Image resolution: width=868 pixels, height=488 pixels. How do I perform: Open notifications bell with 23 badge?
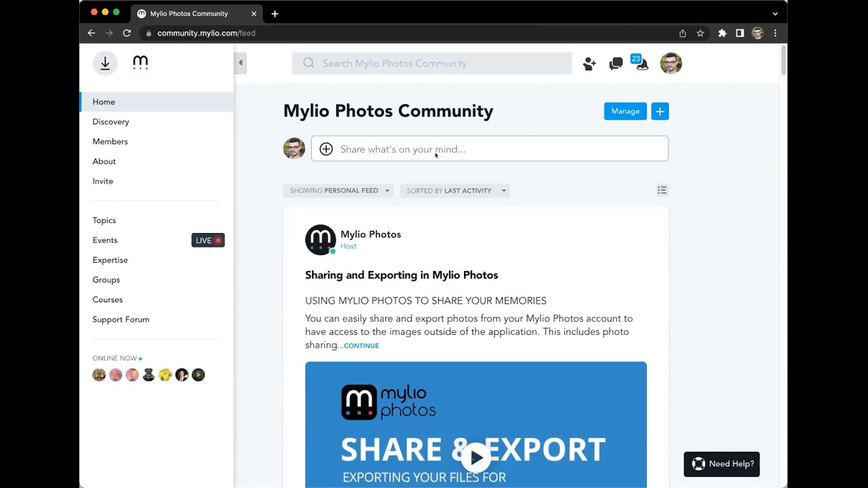tap(640, 62)
